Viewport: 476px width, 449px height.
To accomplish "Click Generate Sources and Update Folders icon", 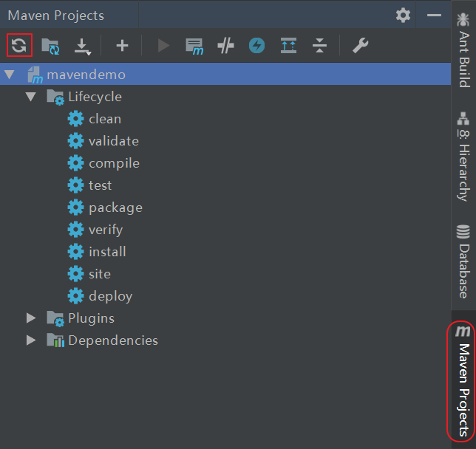I will (50, 46).
